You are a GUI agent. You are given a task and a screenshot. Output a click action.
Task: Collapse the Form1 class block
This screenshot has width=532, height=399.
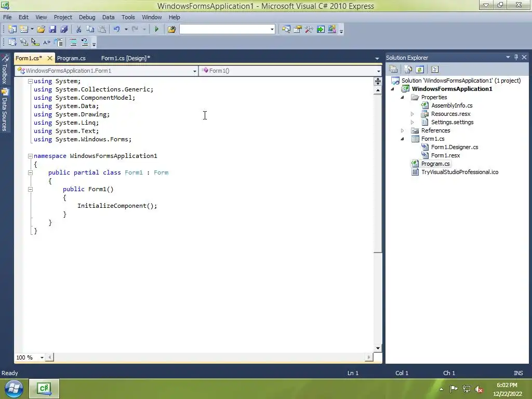point(30,172)
